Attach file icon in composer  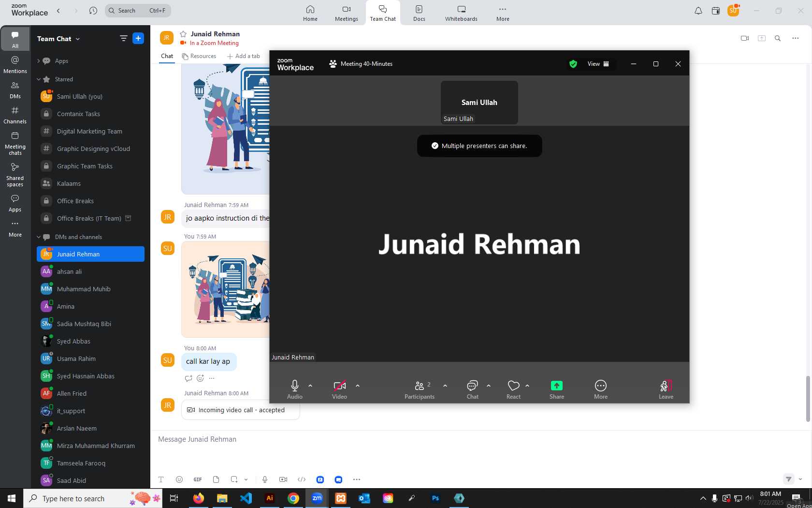click(216, 479)
